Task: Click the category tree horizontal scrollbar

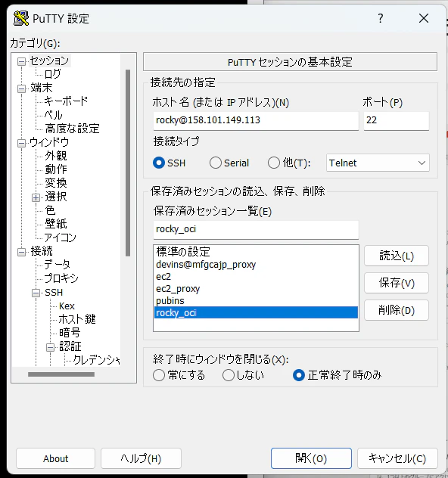Action: [x=61, y=374]
